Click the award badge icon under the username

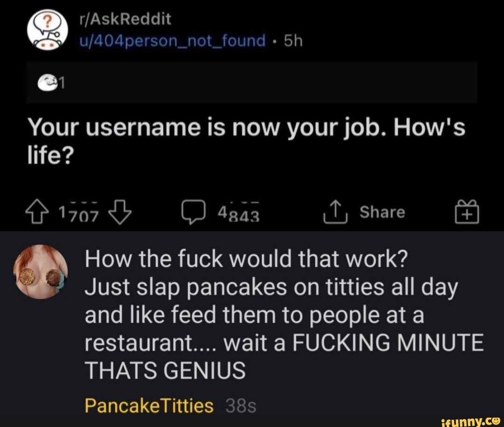pos(49,83)
